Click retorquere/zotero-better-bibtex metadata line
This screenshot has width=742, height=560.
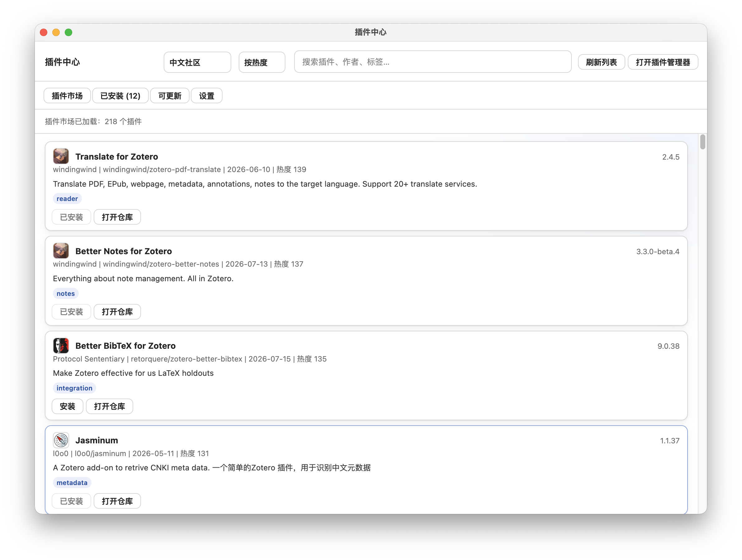click(x=190, y=359)
